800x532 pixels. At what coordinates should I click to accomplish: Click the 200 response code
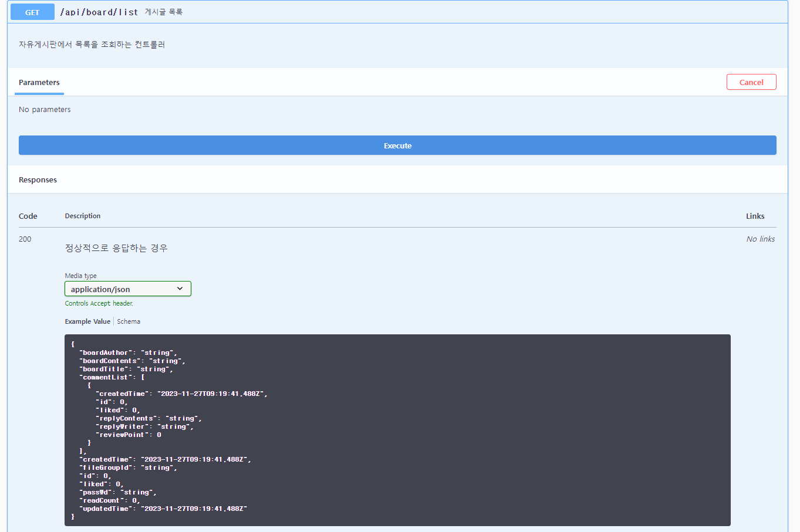pyautogui.click(x=25, y=239)
